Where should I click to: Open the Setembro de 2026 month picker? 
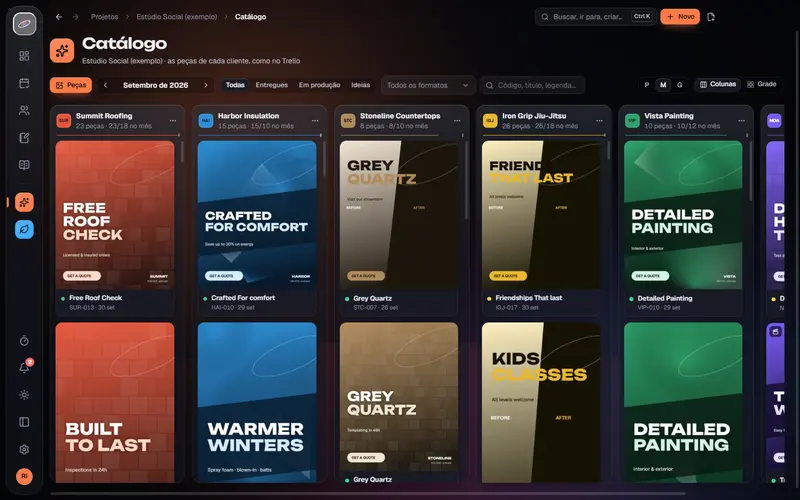point(156,85)
